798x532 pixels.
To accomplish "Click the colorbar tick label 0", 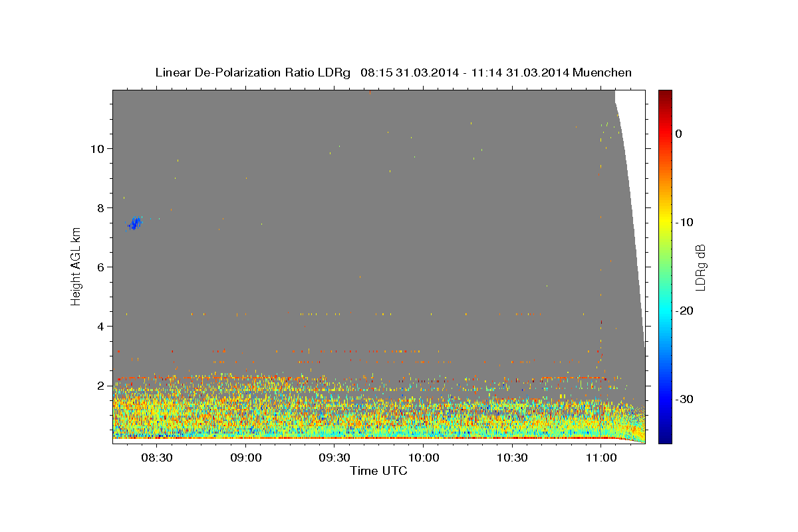I will [679, 134].
